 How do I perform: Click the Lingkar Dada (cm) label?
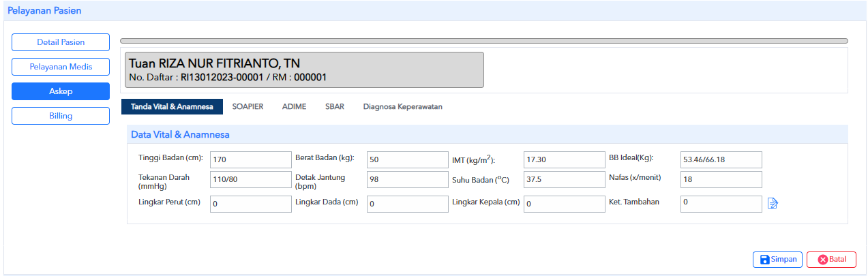click(x=327, y=202)
